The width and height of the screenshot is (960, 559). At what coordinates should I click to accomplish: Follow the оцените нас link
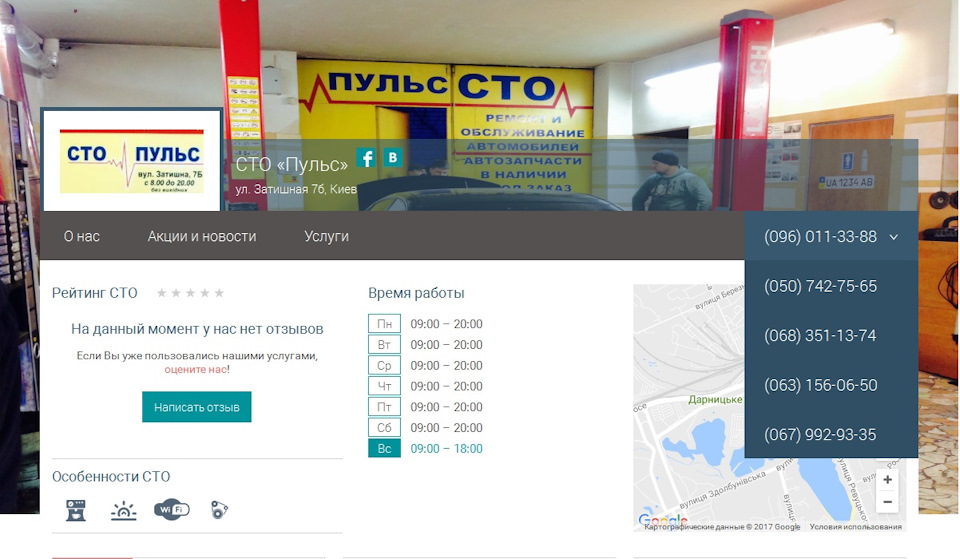click(x=196, y=369)
